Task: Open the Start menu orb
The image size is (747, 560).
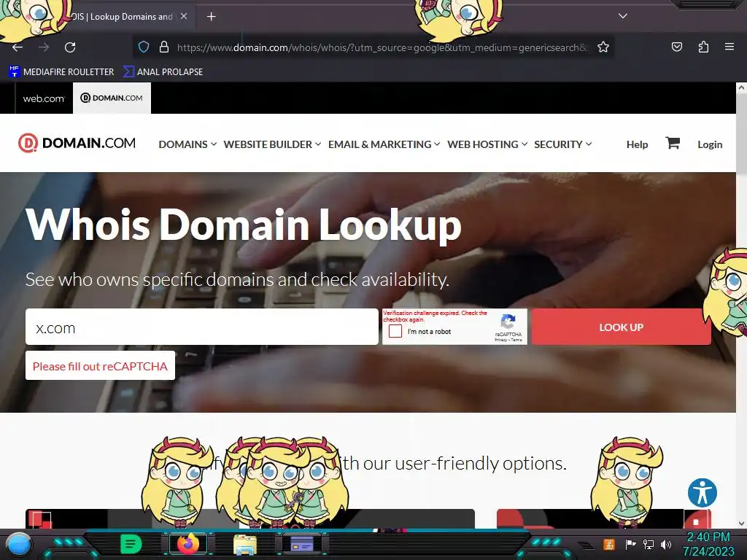Action: click(x=19, y=544)
